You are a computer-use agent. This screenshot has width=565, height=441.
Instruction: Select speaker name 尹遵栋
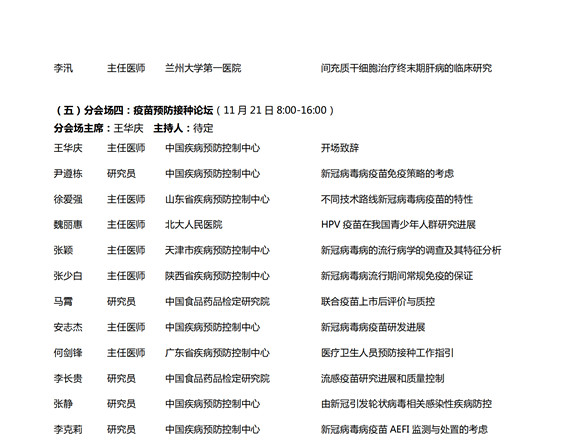tap(68, 174)
